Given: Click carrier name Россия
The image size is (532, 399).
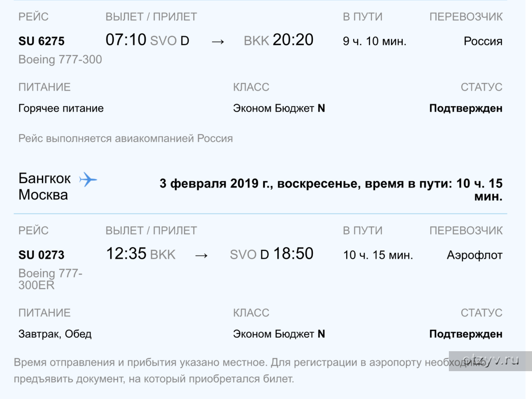Looking at the screenshot, I should [x=483, y=41].
